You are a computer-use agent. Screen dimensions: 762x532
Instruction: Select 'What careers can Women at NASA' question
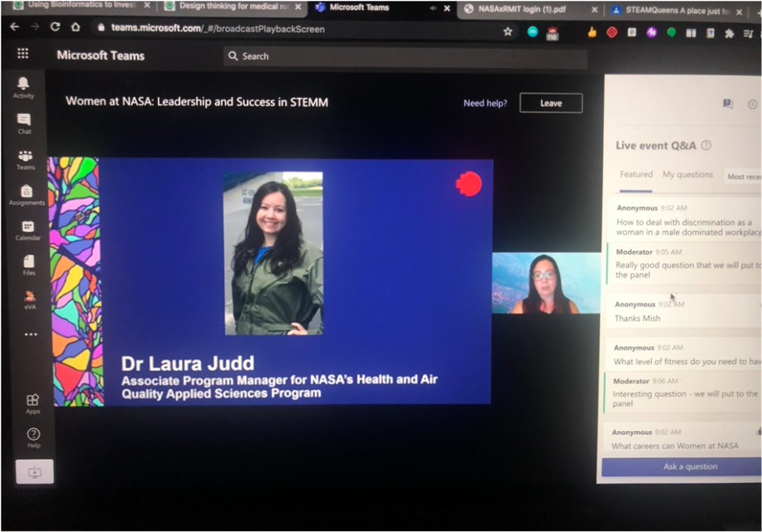[x=683, y=438]
